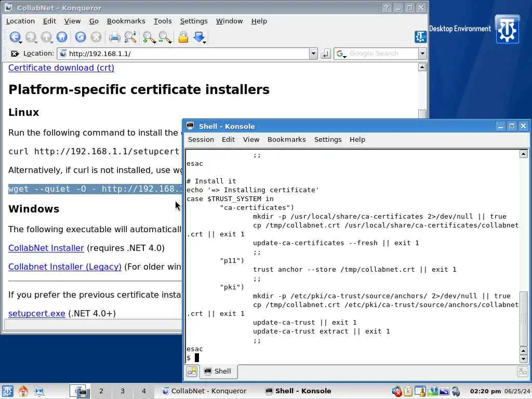Click the yellow padlock security icon
This screenshot has height=399, width=532.
183,37
